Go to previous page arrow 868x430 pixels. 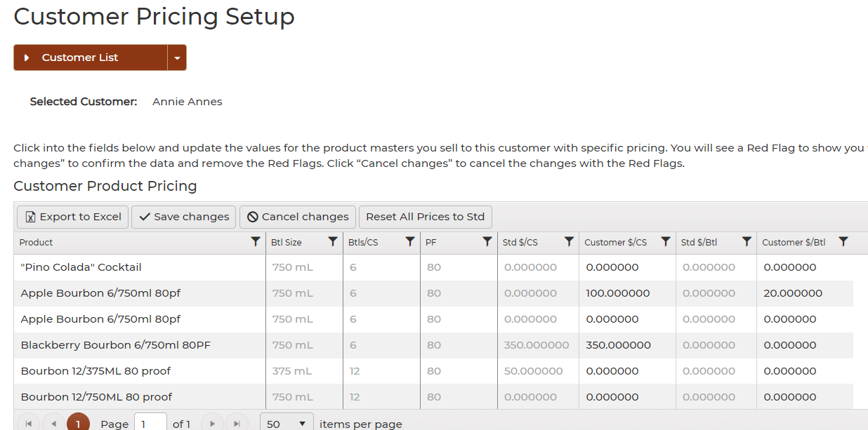pos(53,423)
